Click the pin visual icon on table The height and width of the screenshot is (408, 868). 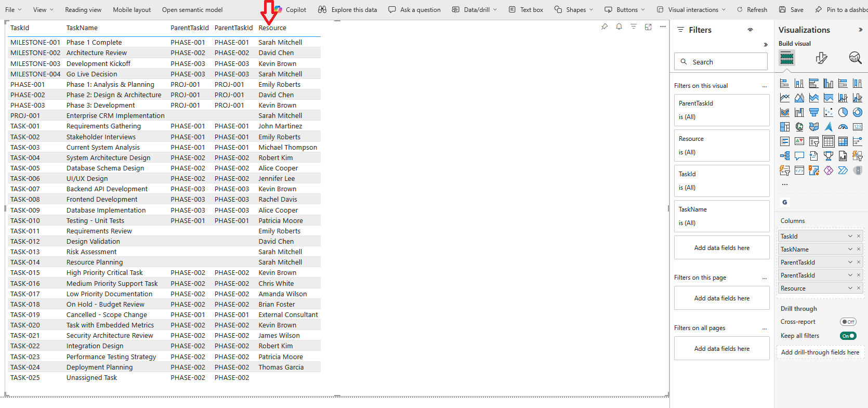click(x=604, y=27)
